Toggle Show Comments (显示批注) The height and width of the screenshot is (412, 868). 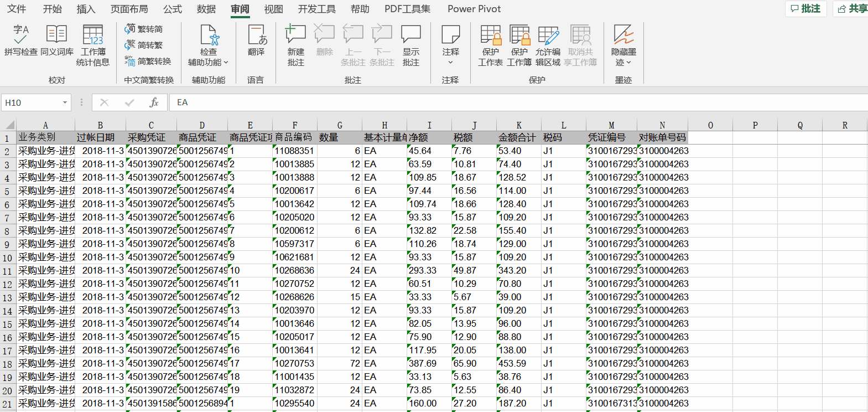[x=410, y=45]
